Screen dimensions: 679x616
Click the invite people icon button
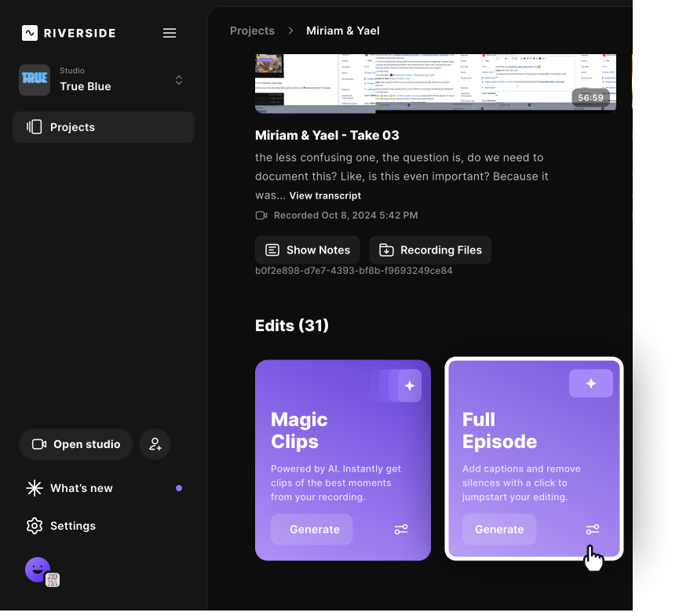coord(155,445)
